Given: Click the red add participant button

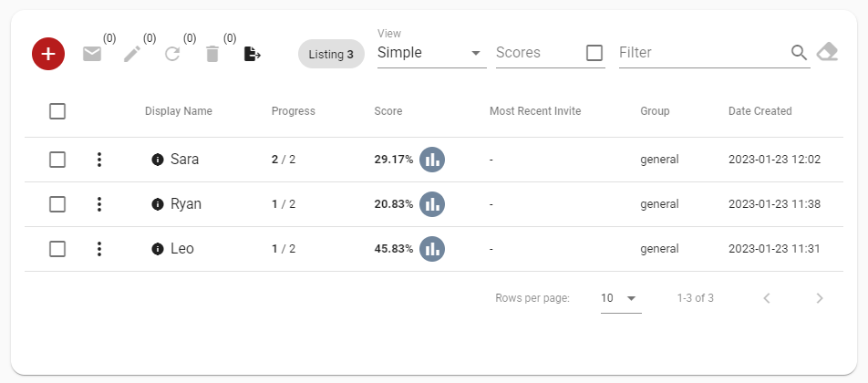Looking at the screenshot, I should click(x=48, y=54).
